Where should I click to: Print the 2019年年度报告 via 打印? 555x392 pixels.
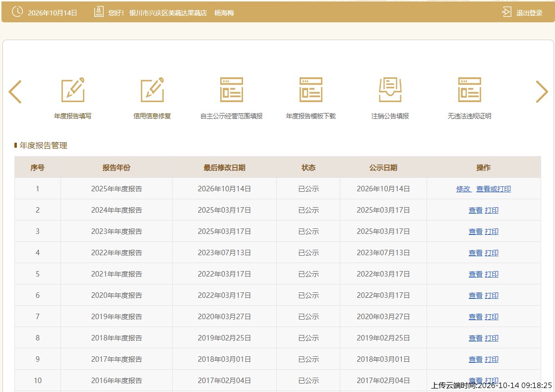point(492,317)
